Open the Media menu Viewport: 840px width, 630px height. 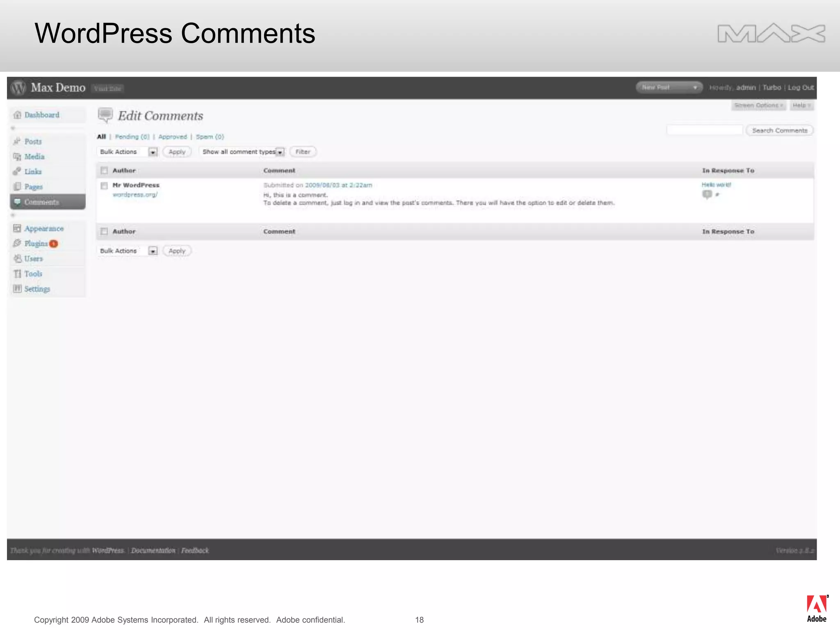[34, 157]
